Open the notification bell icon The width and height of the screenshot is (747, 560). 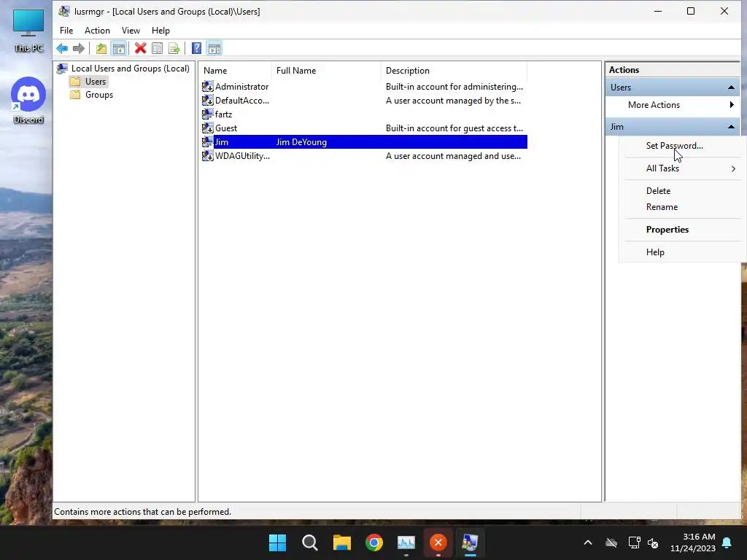pyautogui.click(x=727, y=542)
